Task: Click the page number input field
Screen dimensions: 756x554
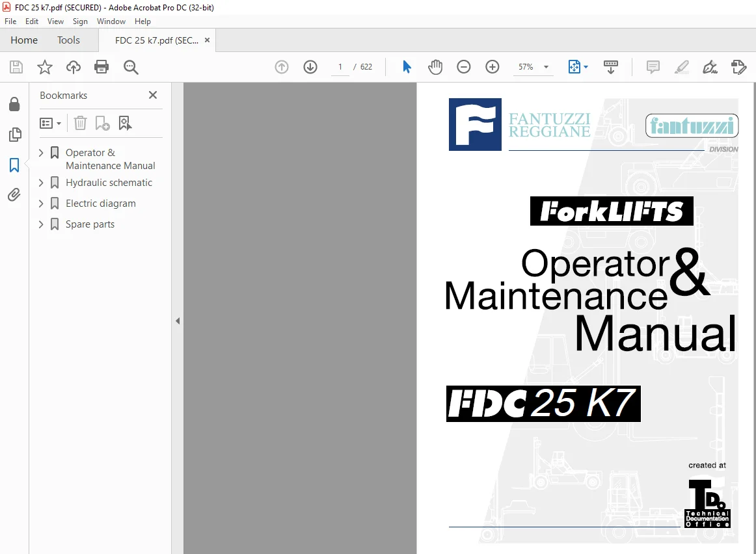Action: 340,67
